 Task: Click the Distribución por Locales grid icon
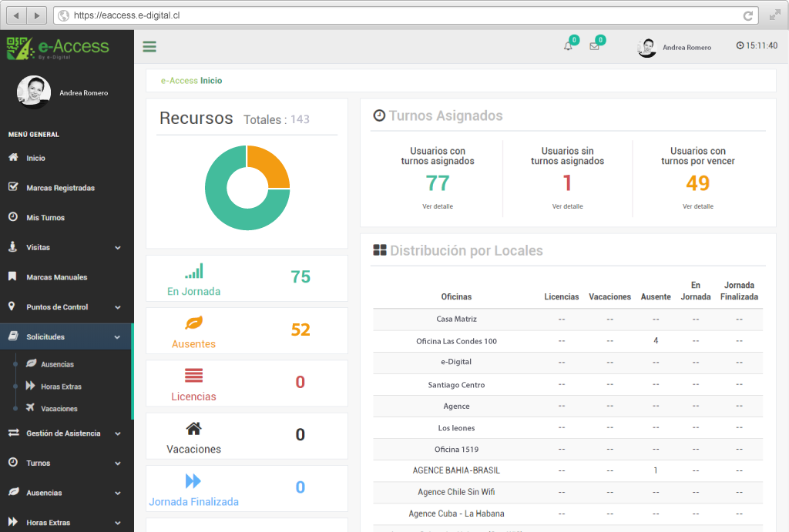point(379,249)
